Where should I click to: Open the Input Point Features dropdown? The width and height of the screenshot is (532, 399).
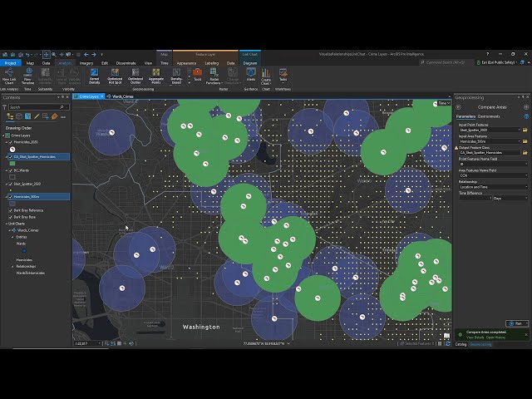(519, 130)
